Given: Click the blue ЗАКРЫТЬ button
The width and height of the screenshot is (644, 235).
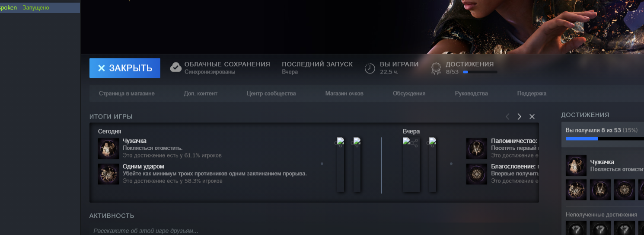Looking at the screenshot, I should (125, 68).
